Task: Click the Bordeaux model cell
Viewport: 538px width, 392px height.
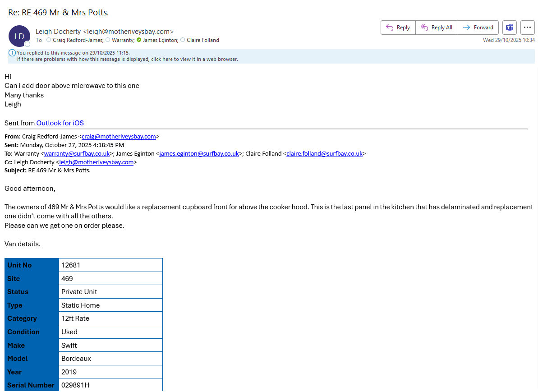Action: point(110,358)
